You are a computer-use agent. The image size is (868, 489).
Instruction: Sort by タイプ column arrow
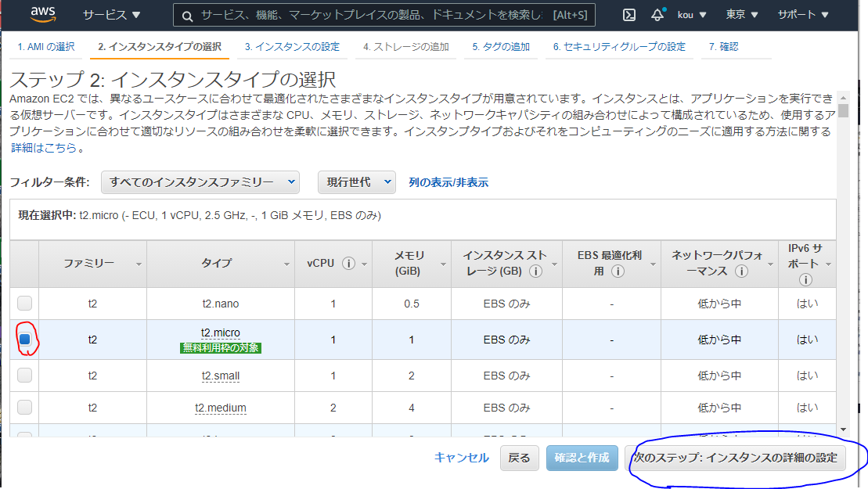pos(286,264)
